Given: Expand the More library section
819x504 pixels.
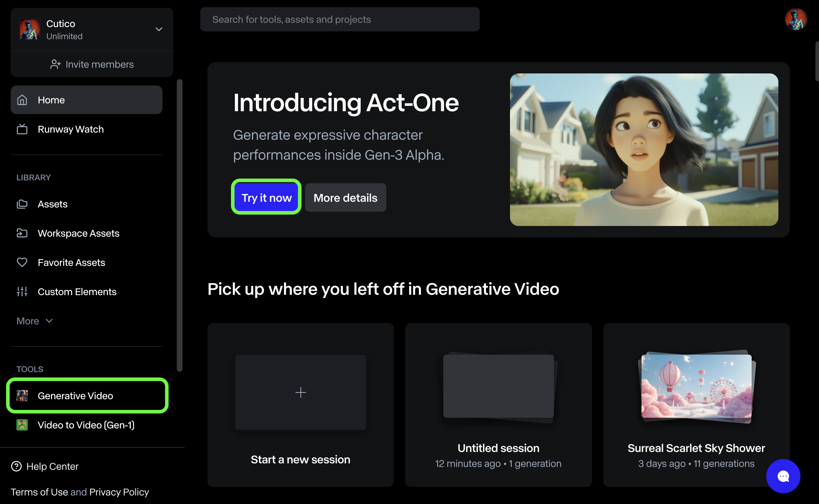Looking at the screenshot, I should click(35, 321).
